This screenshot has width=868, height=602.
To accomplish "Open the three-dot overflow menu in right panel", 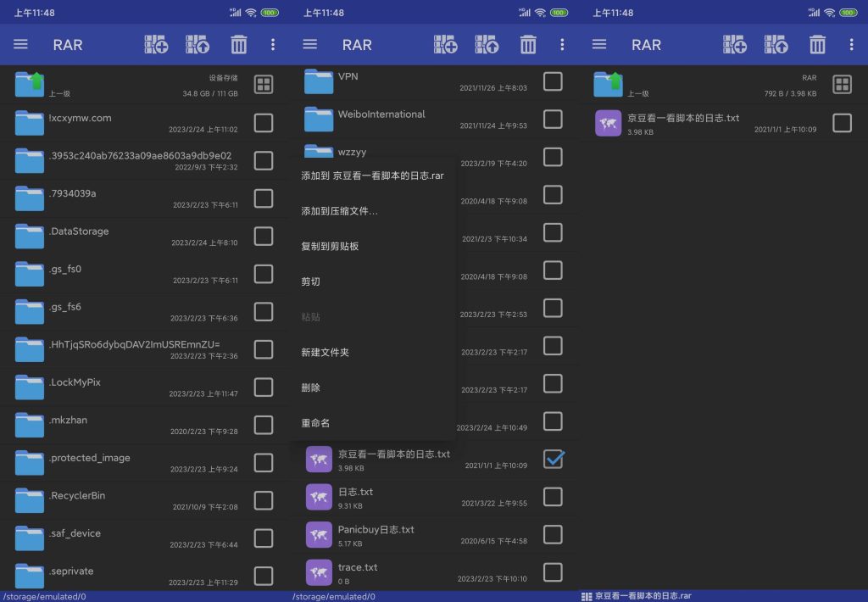I will pos(850,45).
